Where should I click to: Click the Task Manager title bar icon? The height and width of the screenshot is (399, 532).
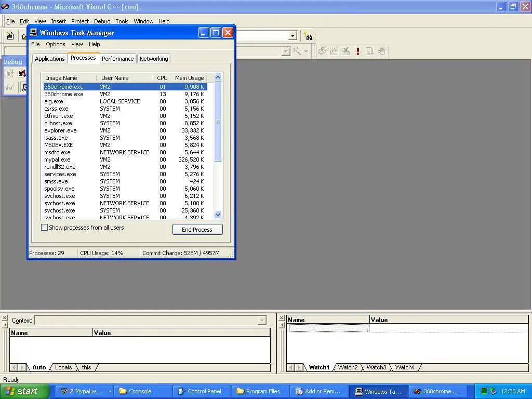pyautogui.click(x=34, y=33)
